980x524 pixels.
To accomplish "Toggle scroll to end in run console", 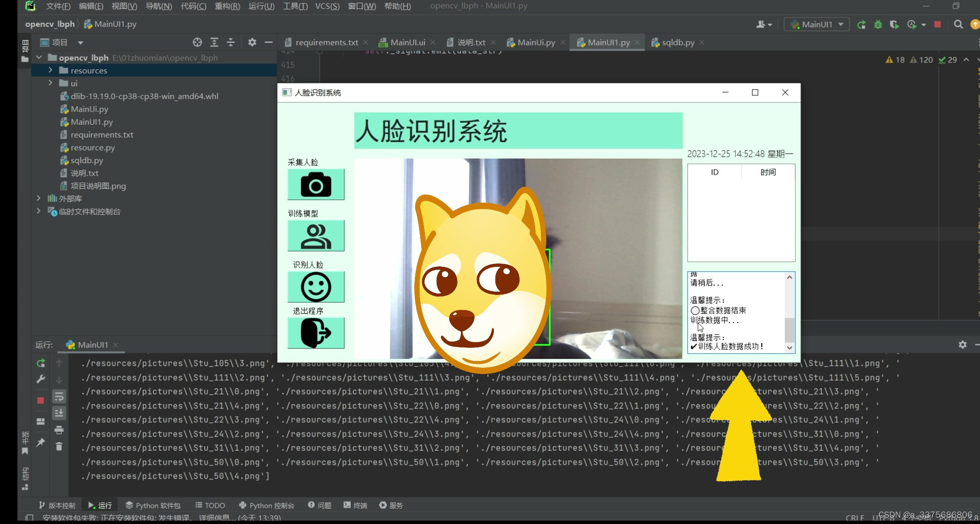I will pyautogui.click(x=59, y=413).
